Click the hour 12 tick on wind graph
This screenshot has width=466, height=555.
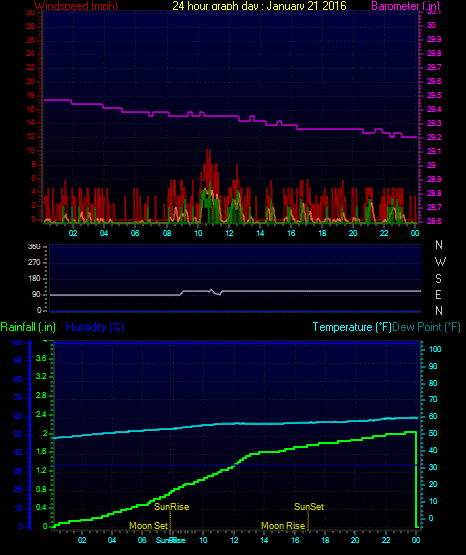click(x=229, y=233)
